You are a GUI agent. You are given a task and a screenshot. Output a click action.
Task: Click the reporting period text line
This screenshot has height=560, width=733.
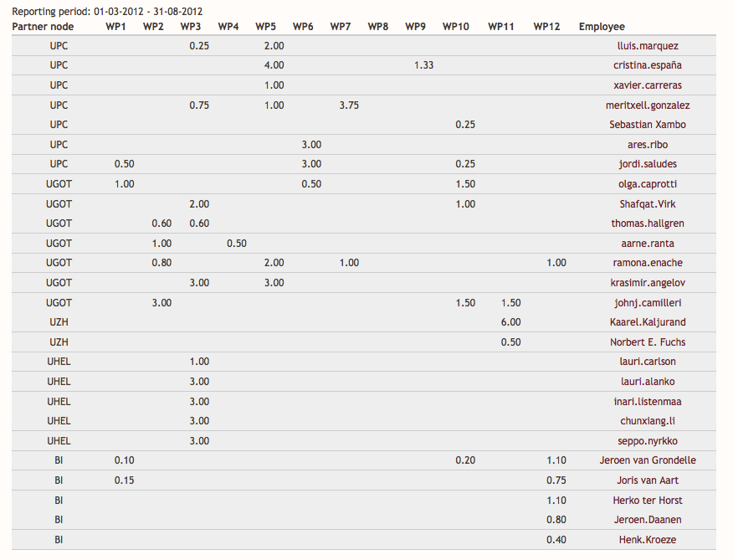click(x=107, y=11)
